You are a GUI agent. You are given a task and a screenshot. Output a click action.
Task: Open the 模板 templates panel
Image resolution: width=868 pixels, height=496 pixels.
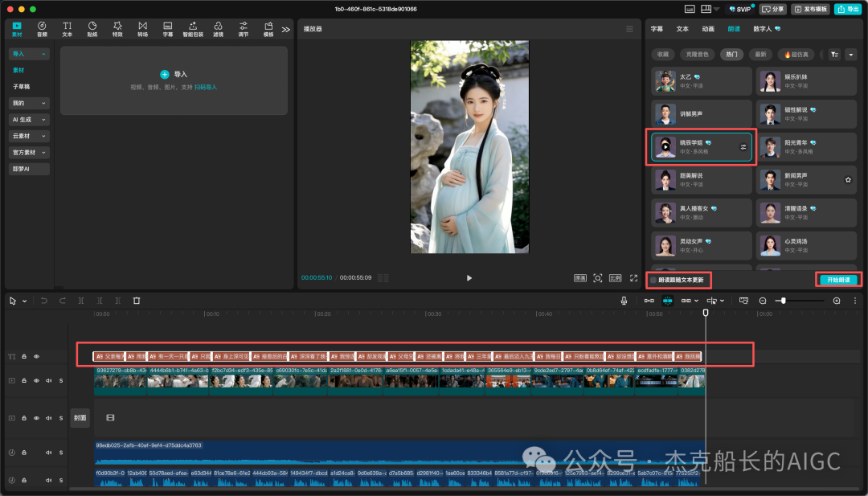coord(268,29)
